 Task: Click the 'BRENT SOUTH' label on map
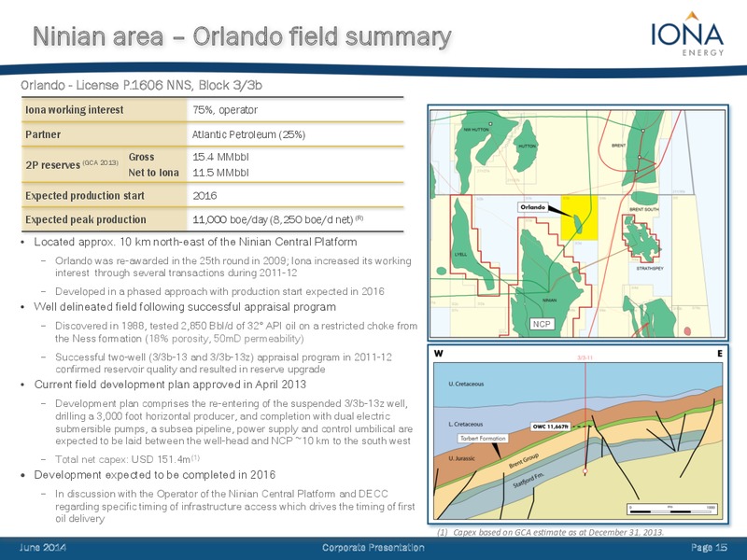[x=644, y=209]
